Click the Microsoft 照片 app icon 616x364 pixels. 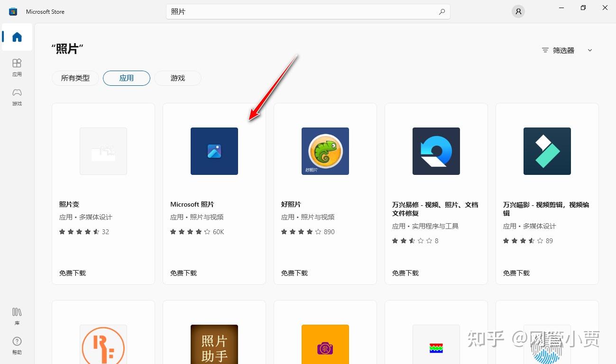click(214, 151)
